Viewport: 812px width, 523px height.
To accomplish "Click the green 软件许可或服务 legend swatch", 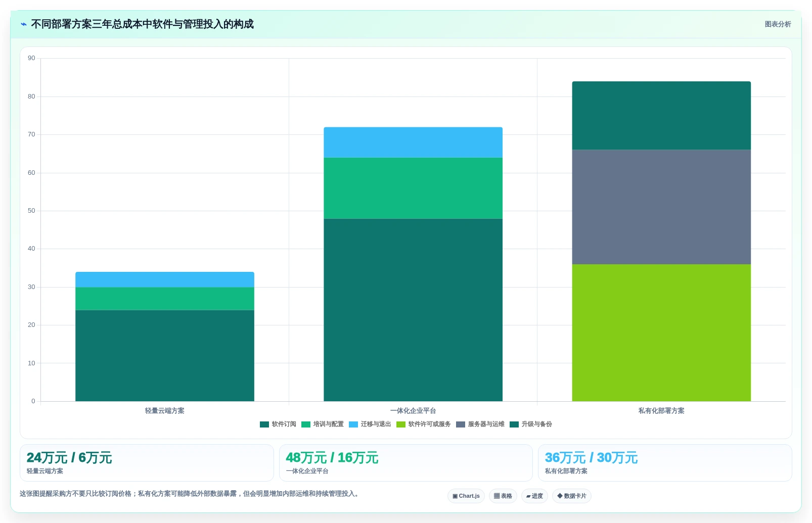I will (401, 424).
